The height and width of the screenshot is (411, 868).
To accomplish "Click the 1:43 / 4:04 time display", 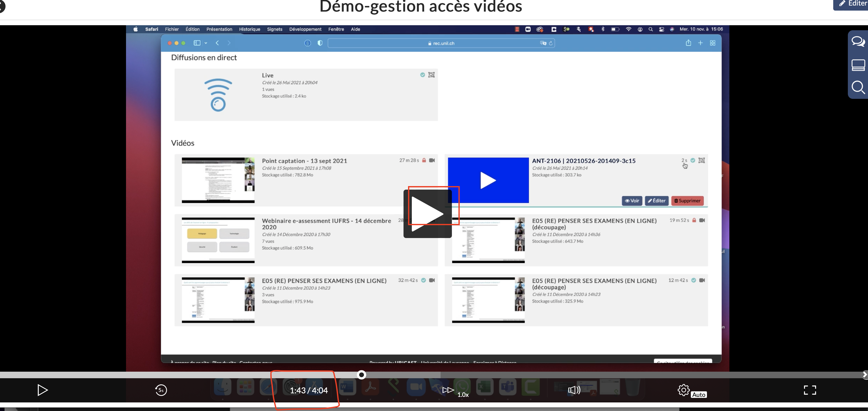I will point(309,390).
